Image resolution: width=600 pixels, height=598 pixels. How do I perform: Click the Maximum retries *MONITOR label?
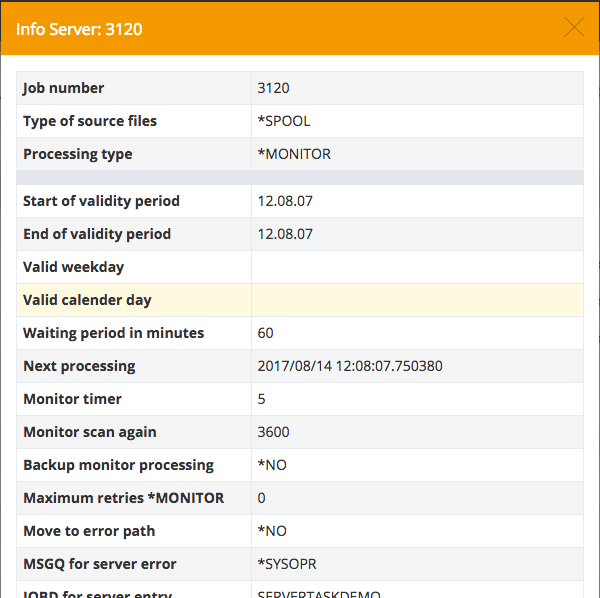(x=123, y=498)
